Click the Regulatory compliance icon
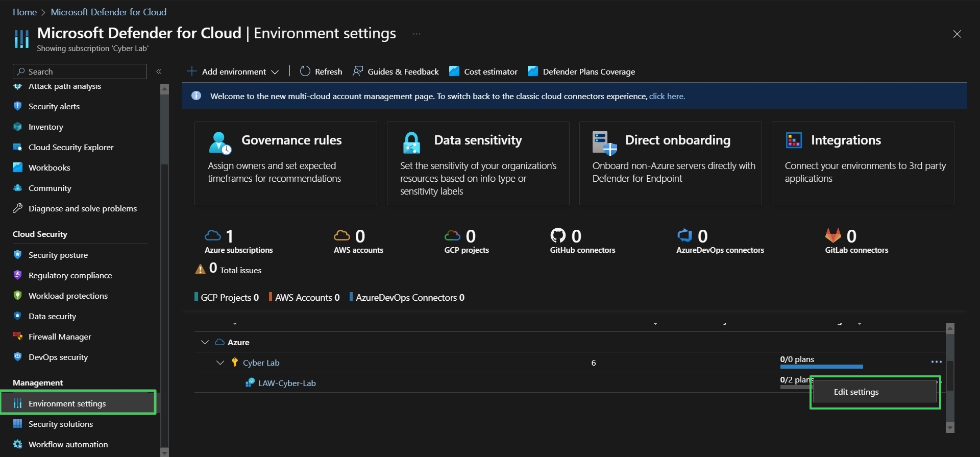 (18, 275)
